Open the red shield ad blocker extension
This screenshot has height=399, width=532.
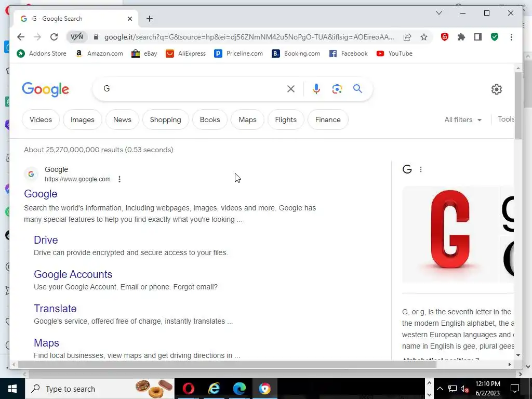pyautogui.click(x=445, y=37)
